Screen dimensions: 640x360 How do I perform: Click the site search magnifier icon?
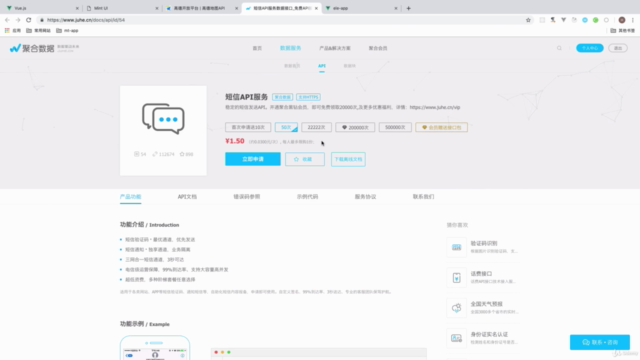tap(559, 48)
